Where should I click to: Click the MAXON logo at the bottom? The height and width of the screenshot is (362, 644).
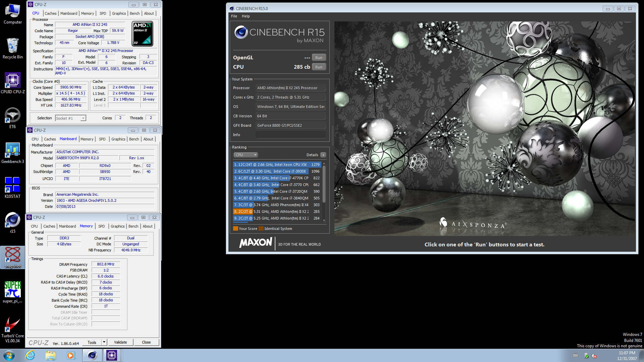pos(256,243)
